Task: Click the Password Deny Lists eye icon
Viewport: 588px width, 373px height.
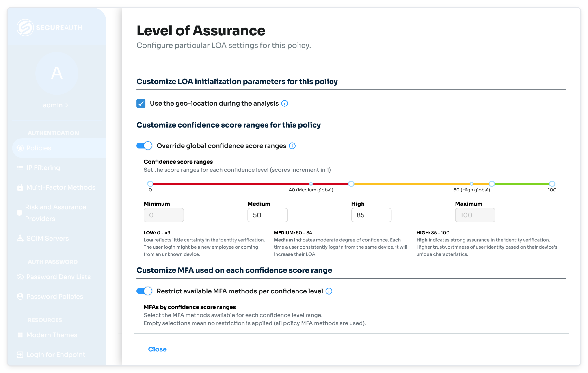Action: pos(20,277)
